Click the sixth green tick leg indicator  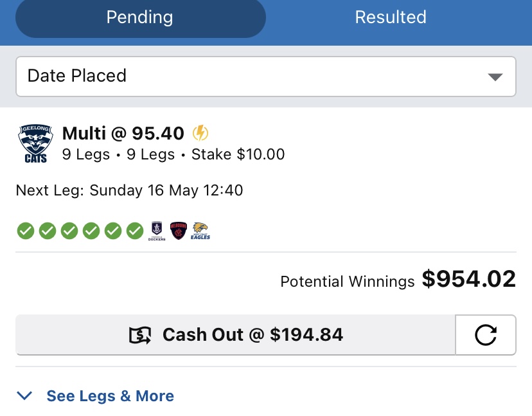135,230
